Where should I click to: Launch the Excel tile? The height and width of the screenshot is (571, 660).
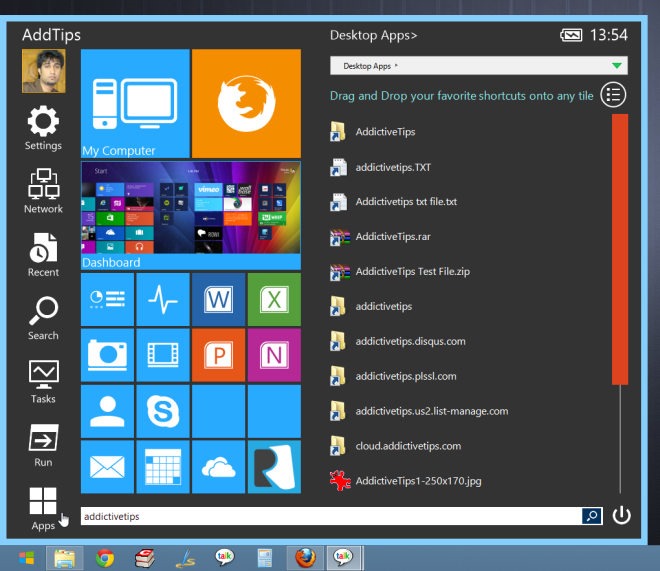tap(274, 300)
